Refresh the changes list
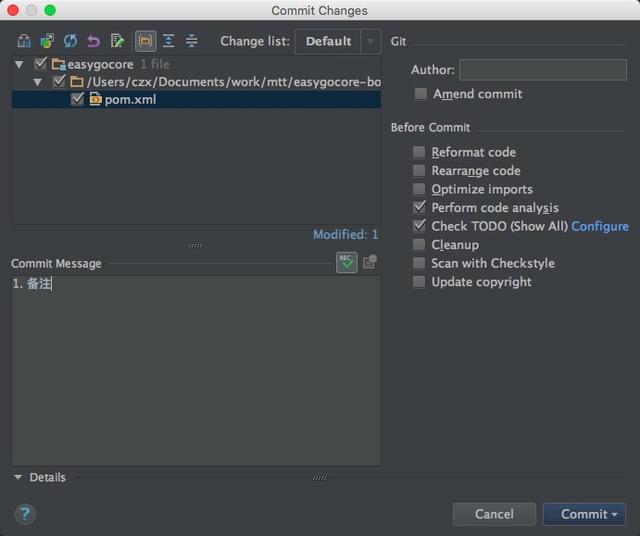Screen dimensions: 640x536 70,41
